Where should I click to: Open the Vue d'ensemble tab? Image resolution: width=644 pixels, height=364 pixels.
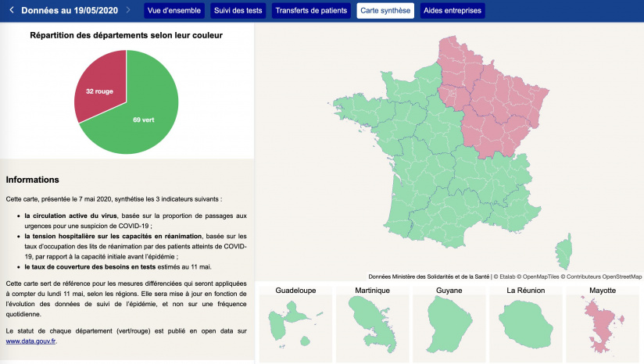click(x=175, y=11)
